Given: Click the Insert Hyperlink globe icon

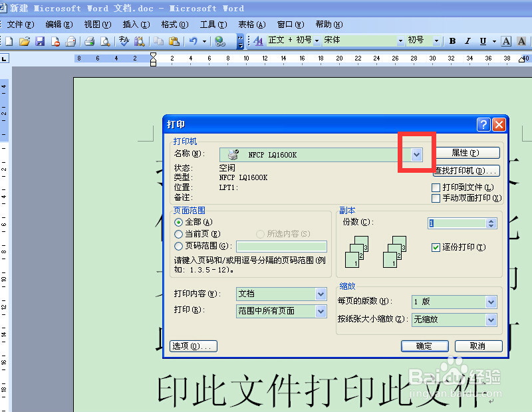Looking at the screenshot, I should pos(220,41).
